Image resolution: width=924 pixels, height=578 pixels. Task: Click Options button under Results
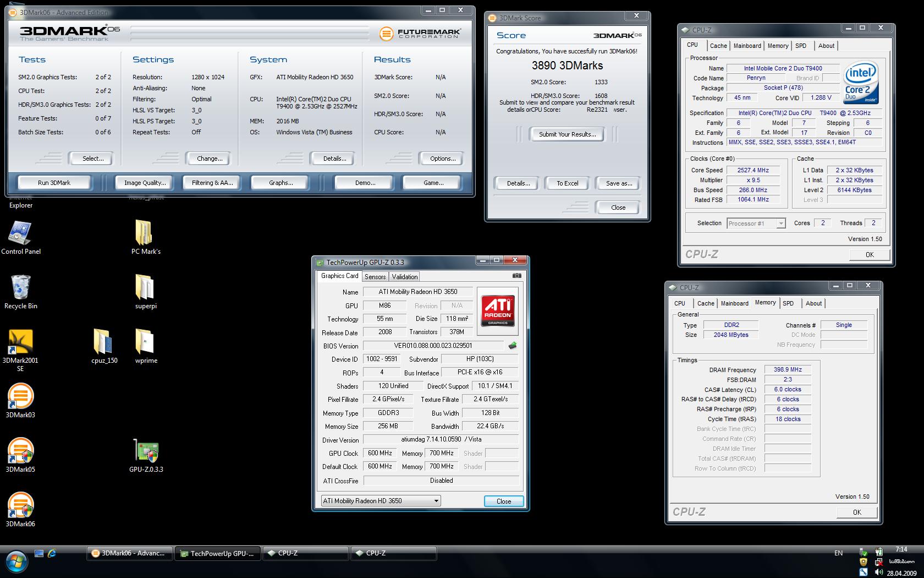pos(443,159)
